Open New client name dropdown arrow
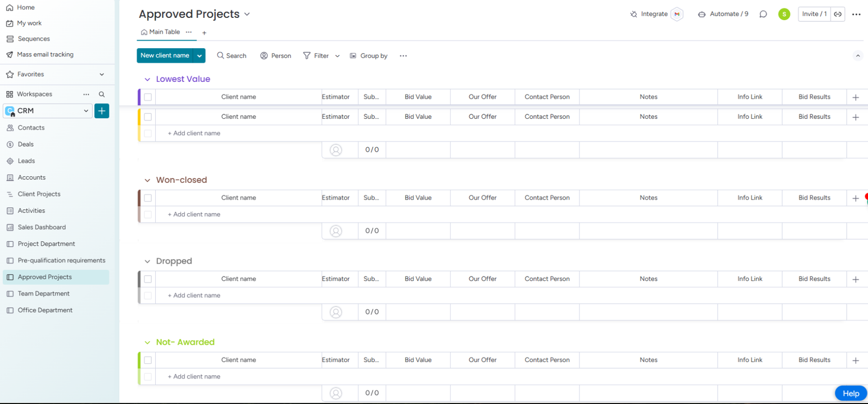Image resolution: width=868 pixels, height=404 pixels. click(x=200, y=55)
